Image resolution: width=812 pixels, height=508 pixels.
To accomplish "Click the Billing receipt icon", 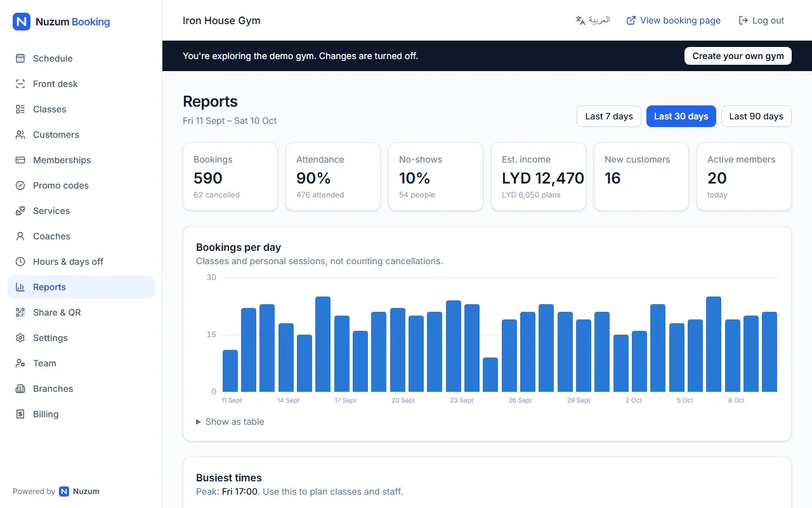I will (20, 414).
